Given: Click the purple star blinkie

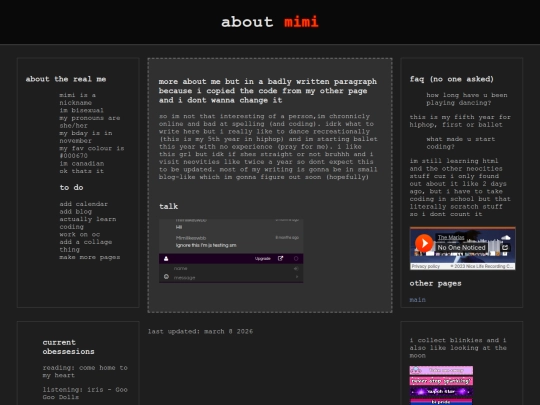Looking at the screenshot, I should click(441, 392).
